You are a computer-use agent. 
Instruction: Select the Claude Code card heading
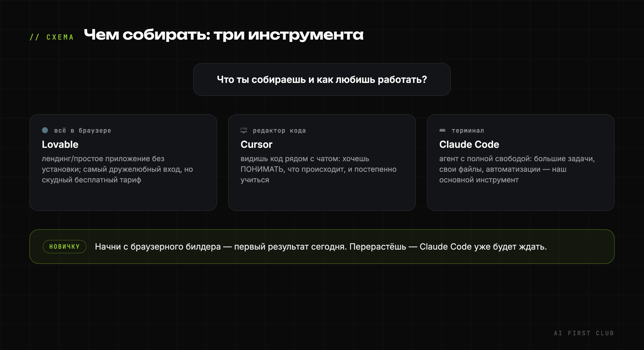[469, 144]
